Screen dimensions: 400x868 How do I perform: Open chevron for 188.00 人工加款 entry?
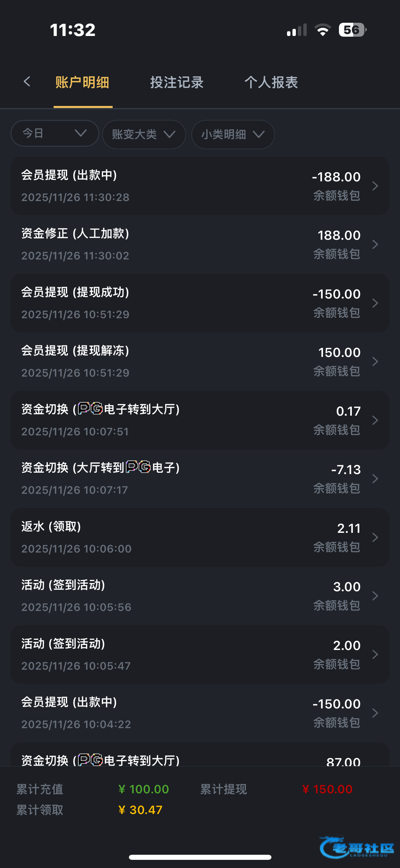tap(375, 245)
